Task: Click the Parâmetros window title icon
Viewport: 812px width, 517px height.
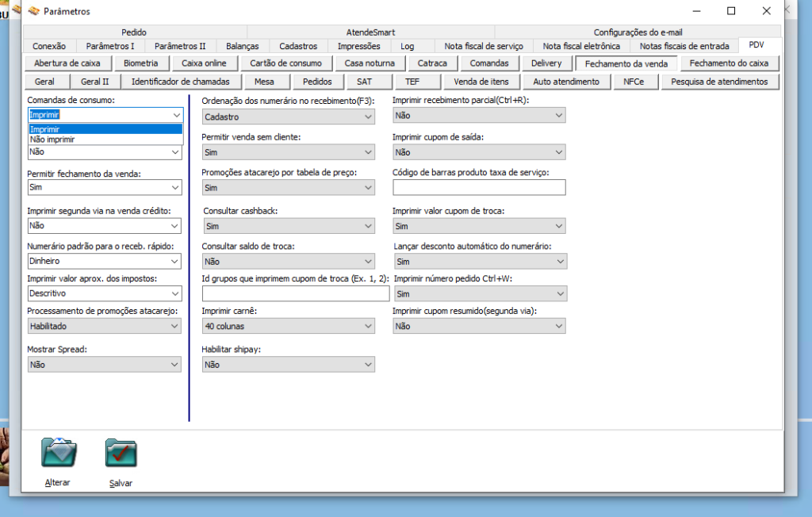Action: 33,11
